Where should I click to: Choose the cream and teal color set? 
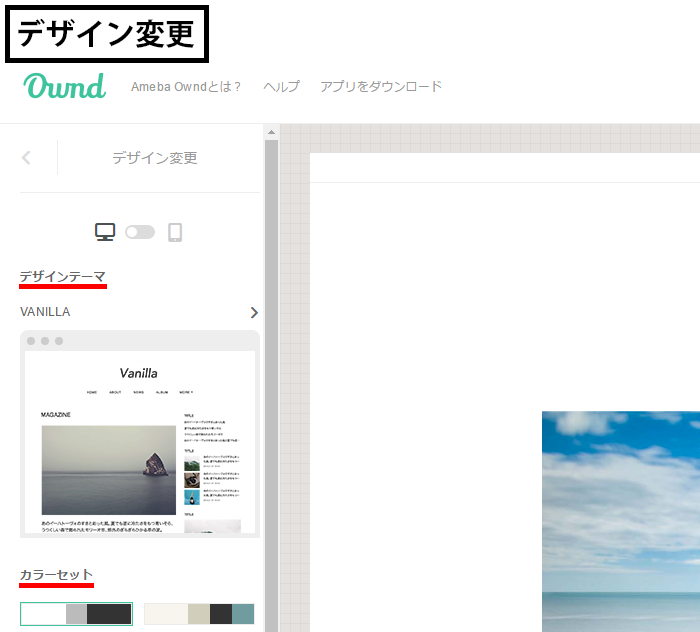click(199, 614)
